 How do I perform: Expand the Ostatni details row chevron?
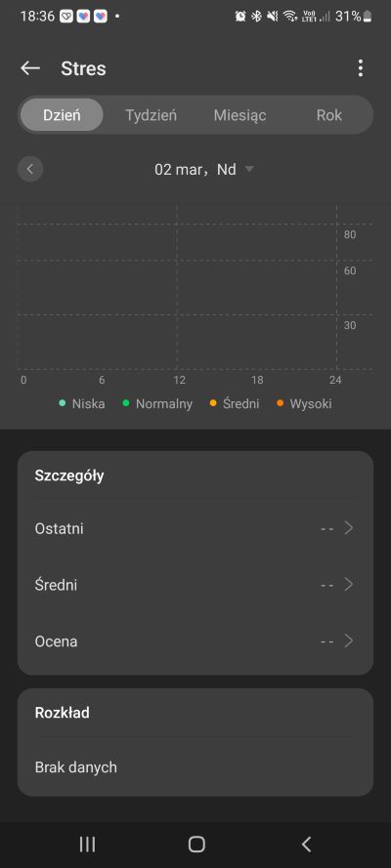click(x=349, y=528)
